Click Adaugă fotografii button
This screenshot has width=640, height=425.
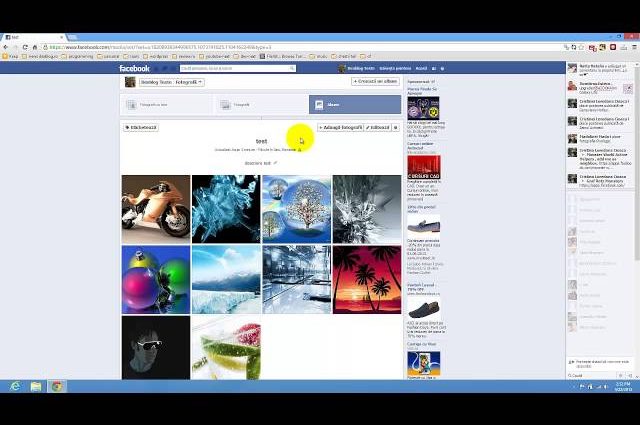point(340,128)
